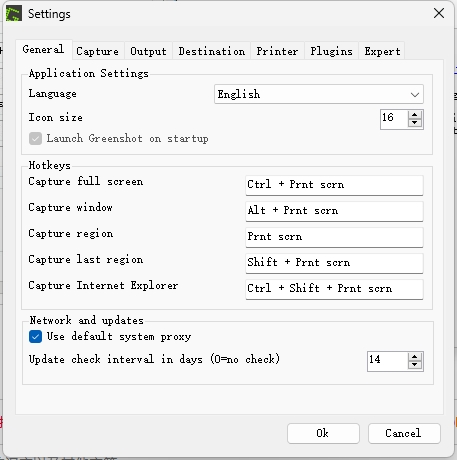Open the Expert tab
Viewport: 457px width, 460px height.
tap(382, 51)
